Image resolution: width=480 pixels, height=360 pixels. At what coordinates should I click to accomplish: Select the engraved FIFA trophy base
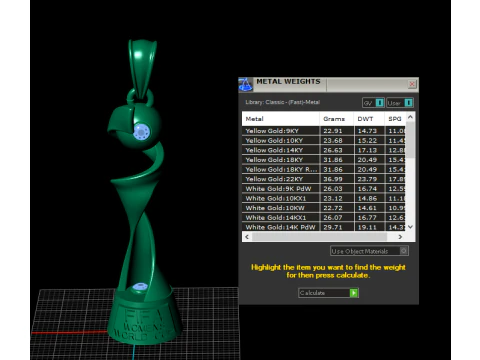click(x=144, y=318)
